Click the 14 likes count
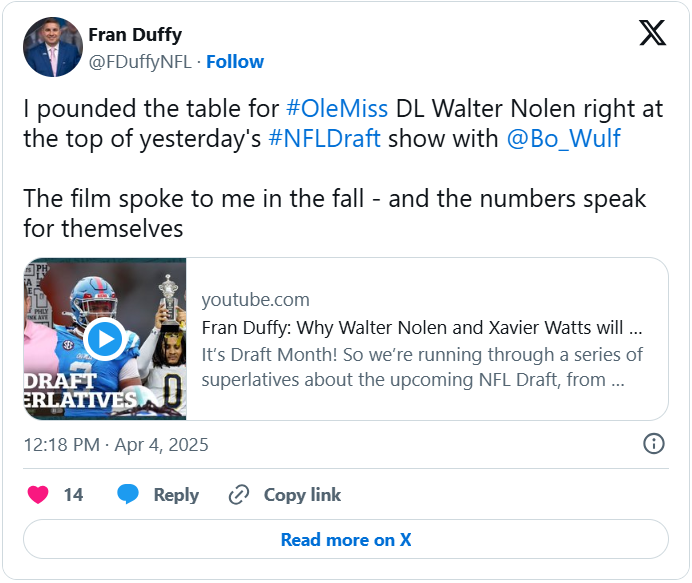Viewport: 692px width, 583px height. (x=73, y=495)
